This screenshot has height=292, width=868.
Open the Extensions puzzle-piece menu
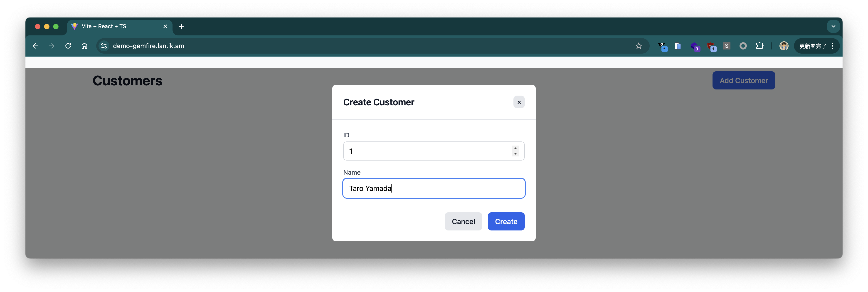pos(759,46)
